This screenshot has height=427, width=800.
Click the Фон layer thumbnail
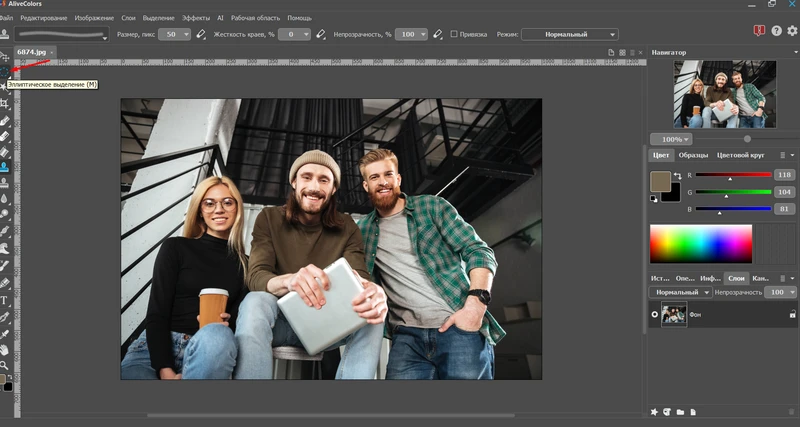pos(674,314)
